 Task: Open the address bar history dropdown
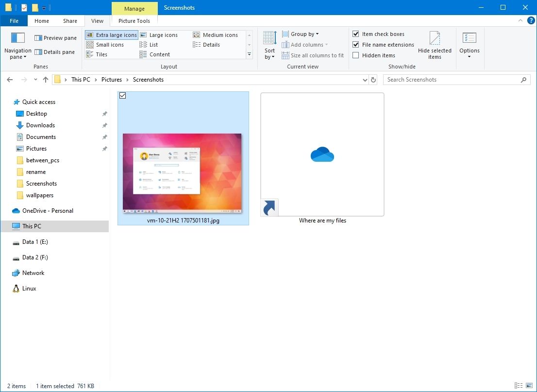pos(364,79)
